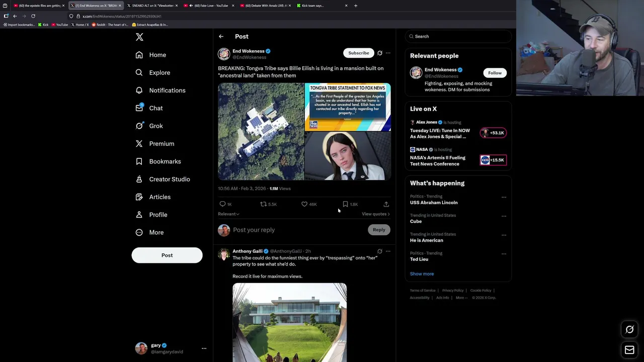Open Notifications in the sidebar
This screenshot has width=644, height=362.
pyautogui.click(x=160, y=90)
